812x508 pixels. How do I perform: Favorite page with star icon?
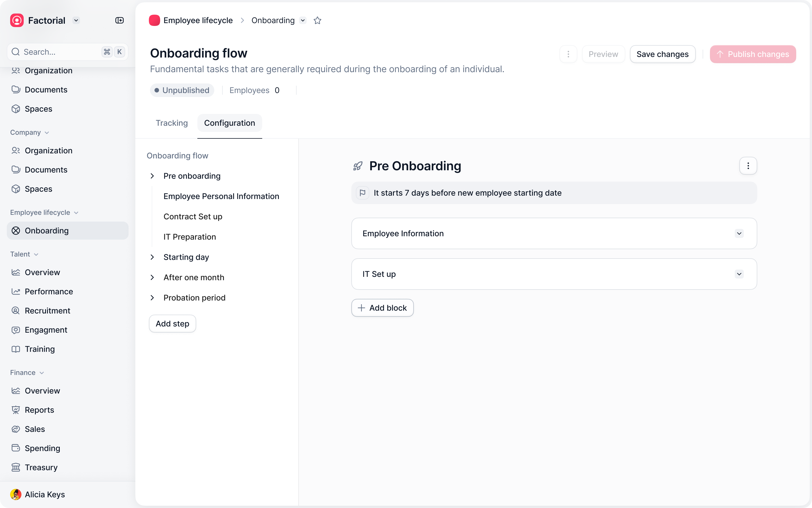(x=317, y=21)
